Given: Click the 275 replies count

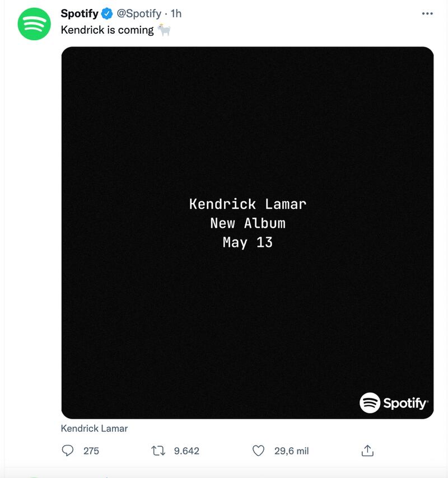Looking at the screenshot, I should point(91,451).
